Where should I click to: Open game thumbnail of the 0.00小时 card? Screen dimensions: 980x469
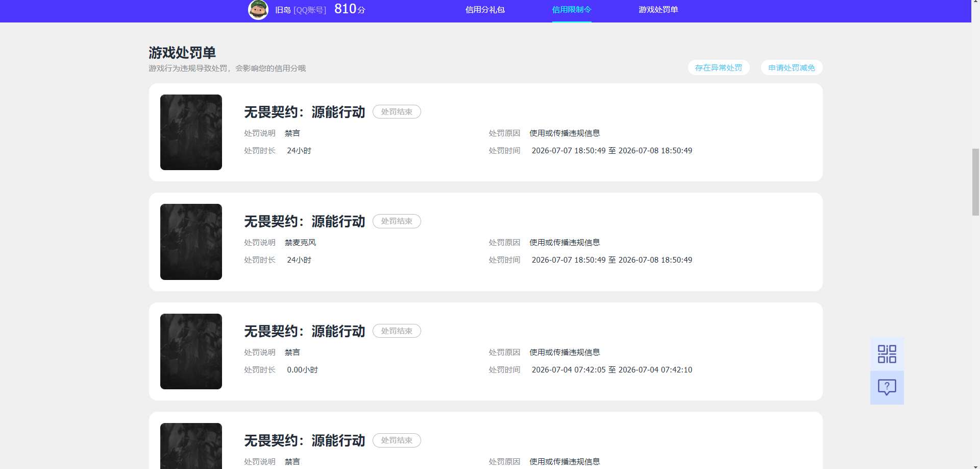[x=191, y=351]
